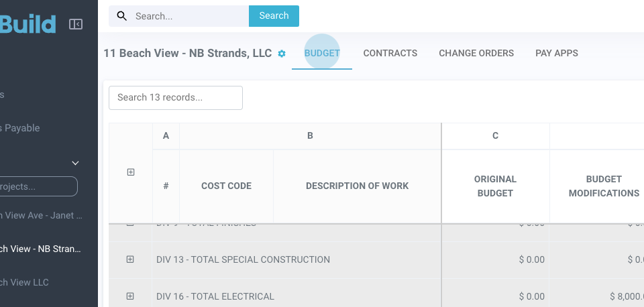This screenshot has width=644, height=307.
Task: Click the Search 13 records field
Action: [x=176, y=98]
